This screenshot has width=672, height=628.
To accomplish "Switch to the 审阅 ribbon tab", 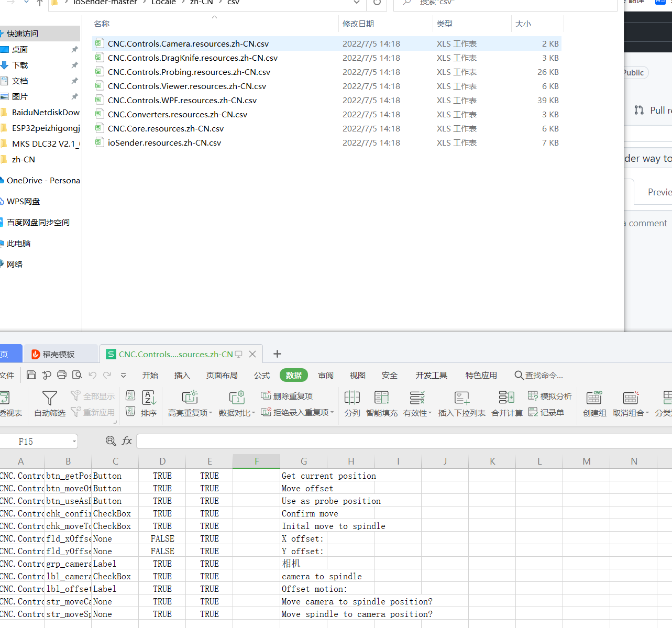I will point(326,375).
